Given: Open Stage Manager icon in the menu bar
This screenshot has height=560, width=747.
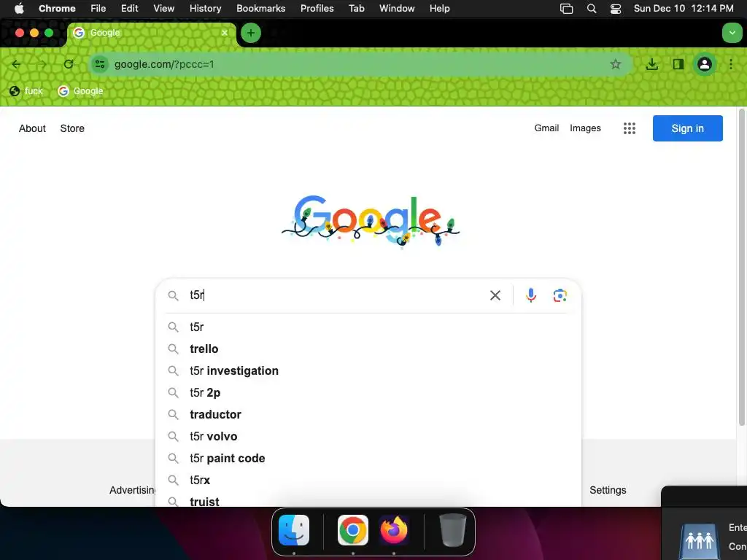Looking at the screenshot, I should [x=566, y=9].
